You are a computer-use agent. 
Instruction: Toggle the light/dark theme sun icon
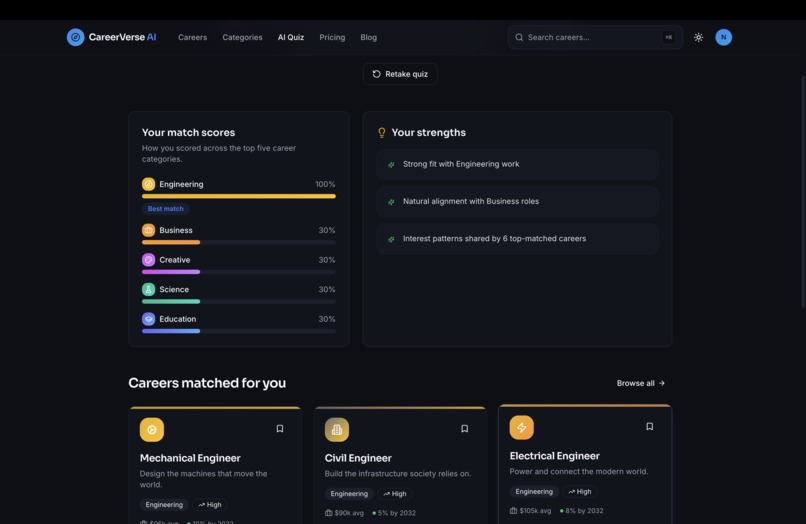pos(698,37)
